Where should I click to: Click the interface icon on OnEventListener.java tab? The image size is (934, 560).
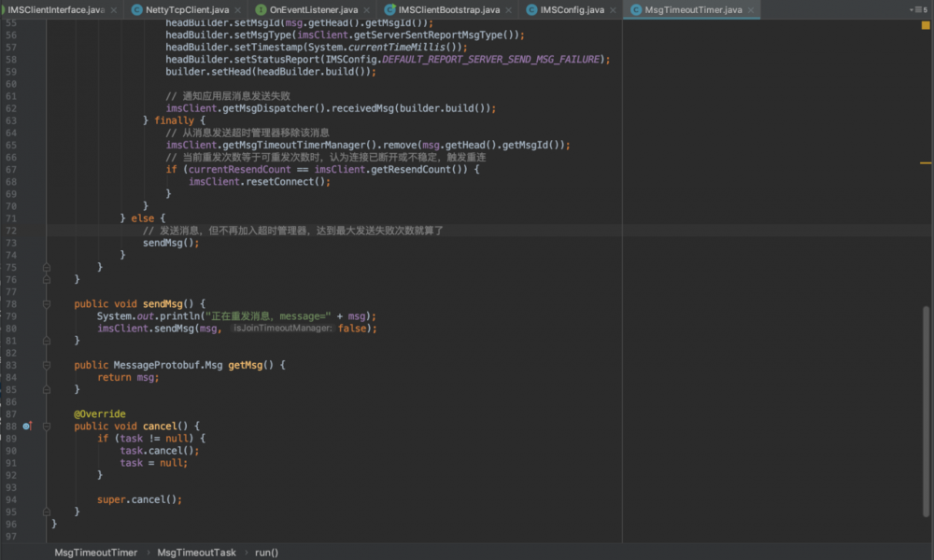[x=261, y=9]
